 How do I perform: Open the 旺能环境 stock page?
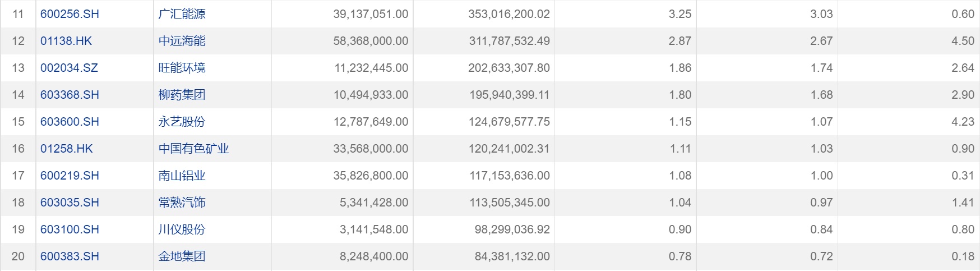tap(182, 68)
